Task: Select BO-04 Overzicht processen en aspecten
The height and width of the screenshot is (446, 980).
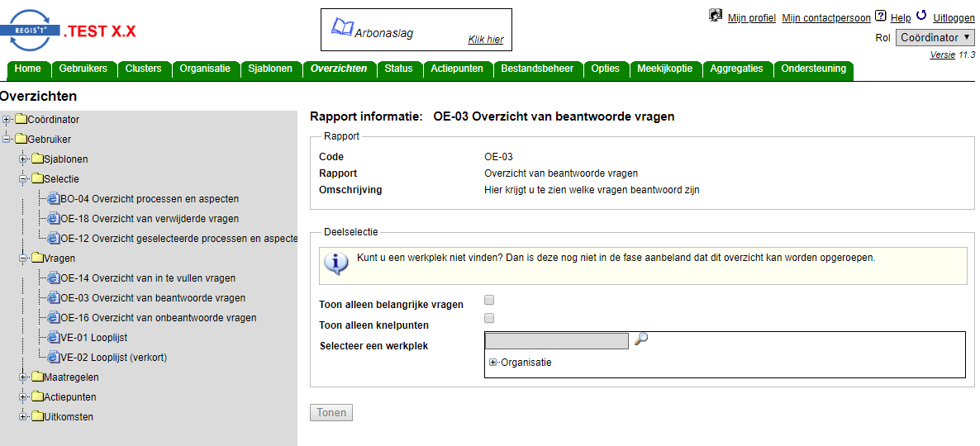Action: click(150, 199)
